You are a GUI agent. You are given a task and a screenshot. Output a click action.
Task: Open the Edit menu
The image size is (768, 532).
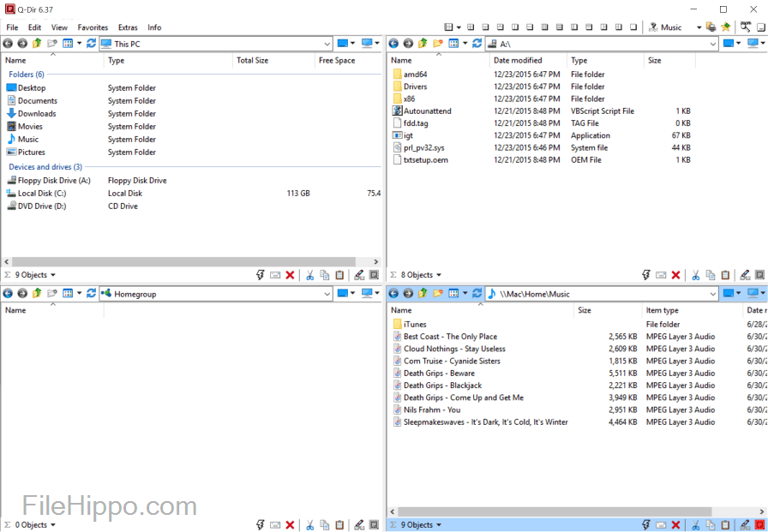pyautogui.click(x=35, y=27)
